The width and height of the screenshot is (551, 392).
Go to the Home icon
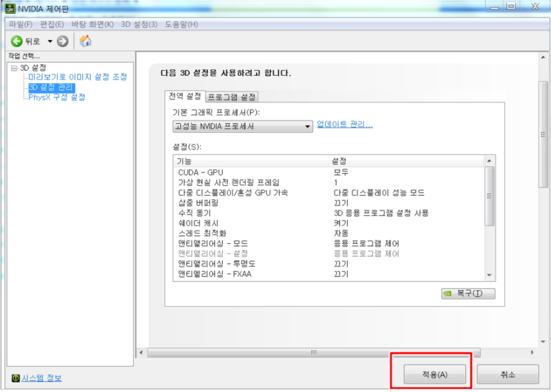86,41
